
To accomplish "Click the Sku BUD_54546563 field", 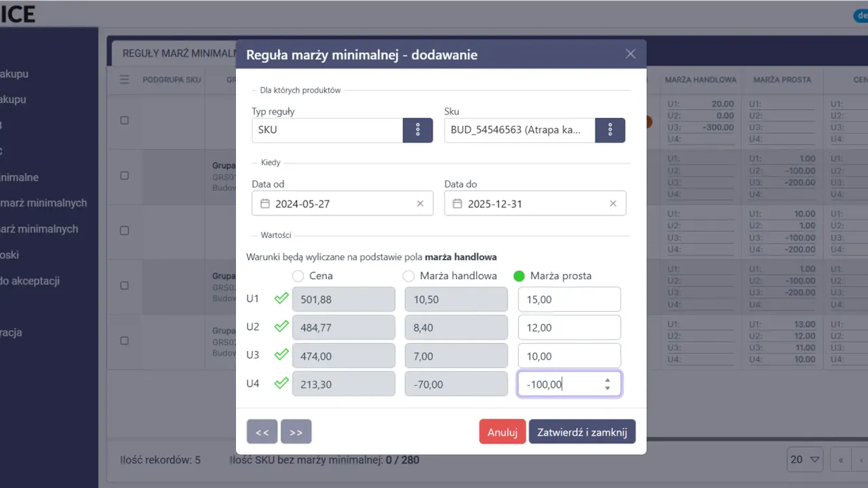I will (x=520, y=130).
